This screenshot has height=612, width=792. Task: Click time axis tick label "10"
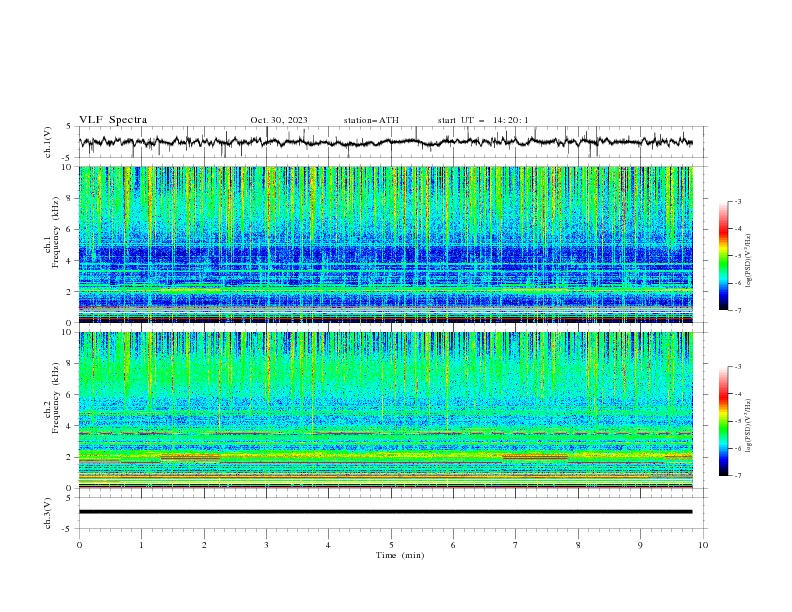point(703,545)
